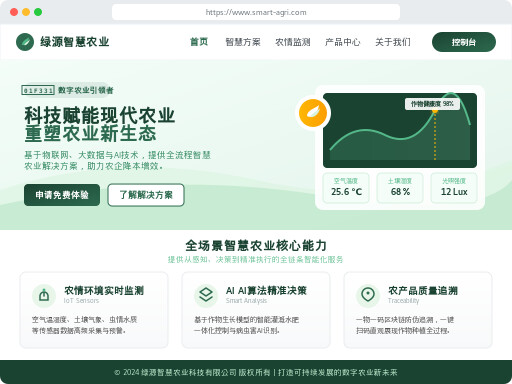Screen dimensions: 512x384
Task: Click the layers icon on AI card
Action: pyautogui.click(x=206, y=295)
